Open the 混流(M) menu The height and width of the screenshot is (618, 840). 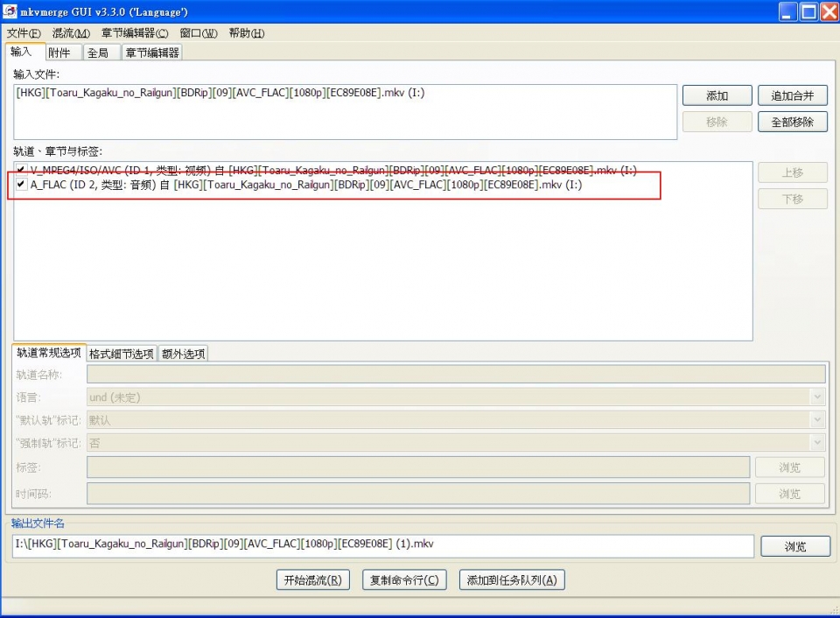click(x=71, y=33)
